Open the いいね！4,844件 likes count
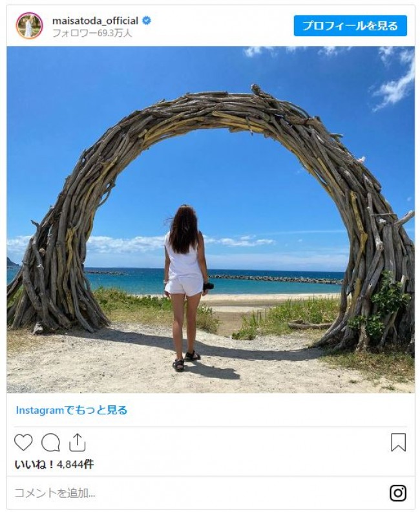Image resolution: width=420 pixels, height=512 pixels. point(54,464)
